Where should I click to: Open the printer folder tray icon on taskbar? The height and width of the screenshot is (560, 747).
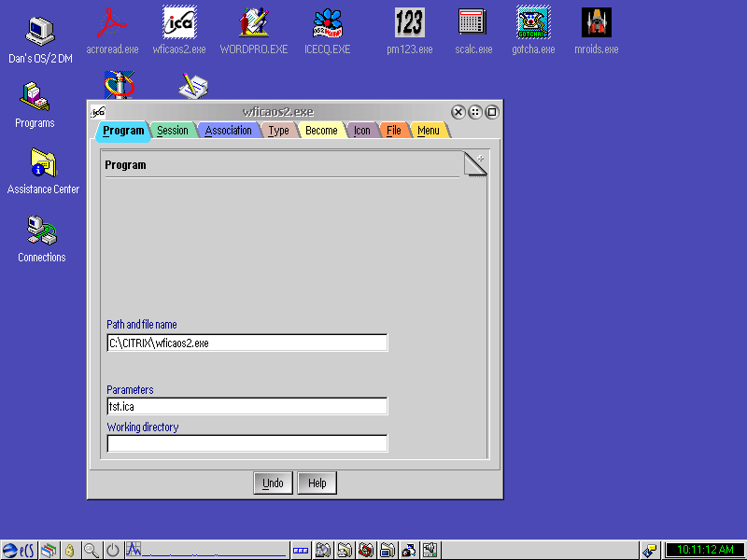click(x=344, y=551)
